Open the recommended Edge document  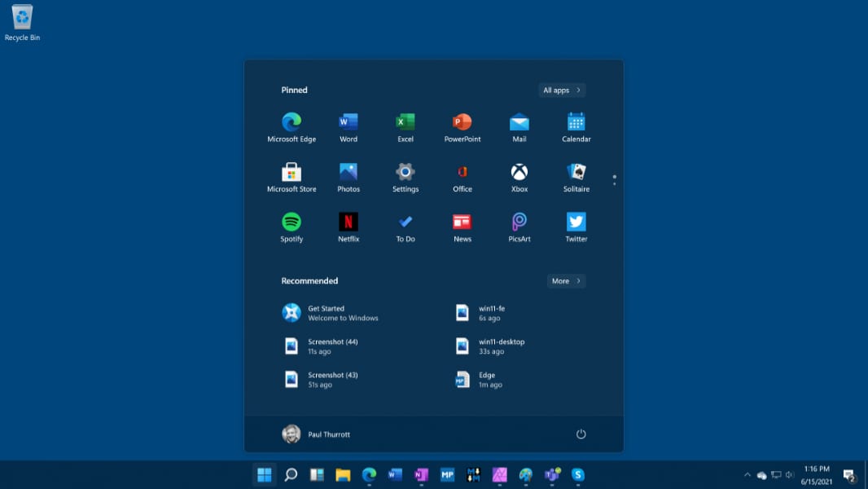point(478,379)
